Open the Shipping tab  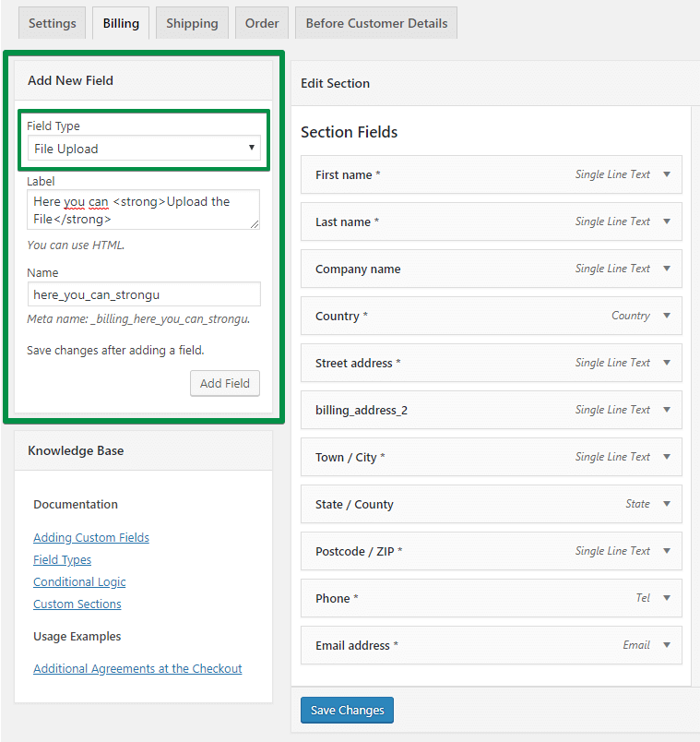click(192, 23)
